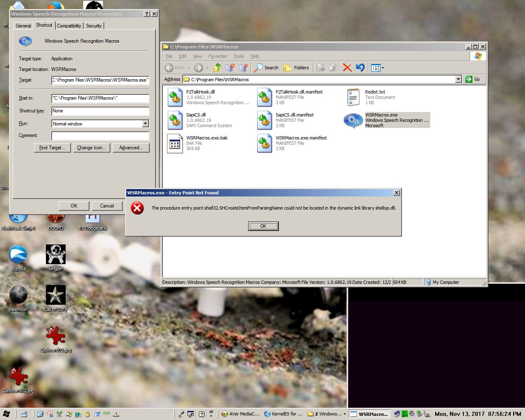
Task: Select the SapiCS.dll.manifest file icon
Action: coord(265,121)
